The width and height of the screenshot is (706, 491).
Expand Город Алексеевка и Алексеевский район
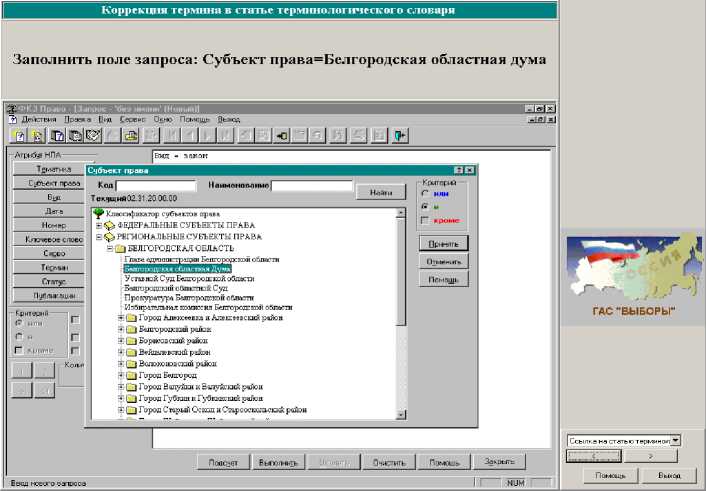coord(121,318)
